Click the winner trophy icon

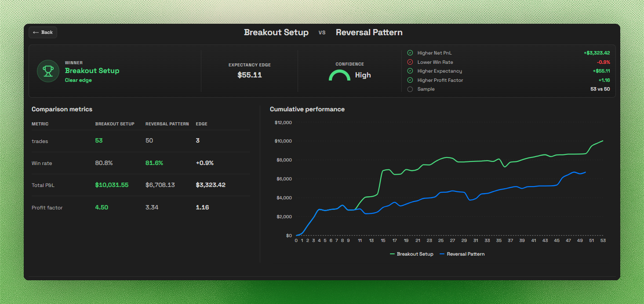coord(48,71)
